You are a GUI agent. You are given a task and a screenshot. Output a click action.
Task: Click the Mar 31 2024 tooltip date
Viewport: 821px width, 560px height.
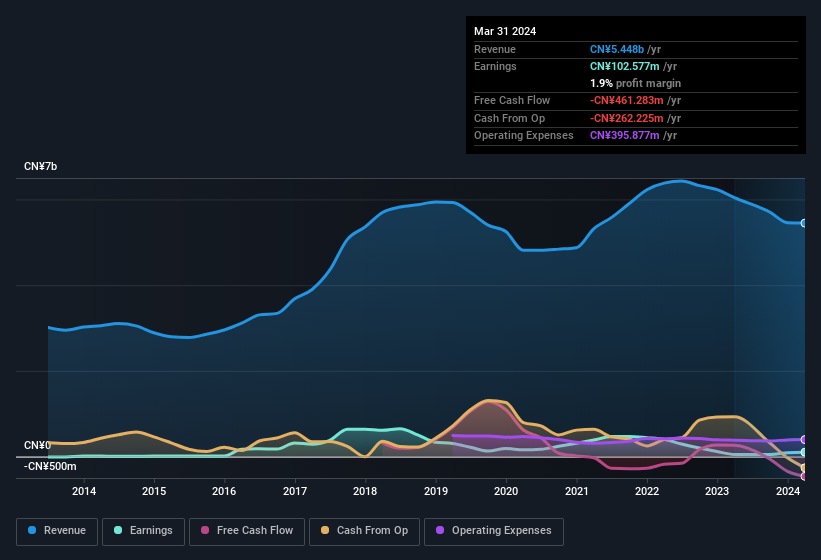point(505,31)
